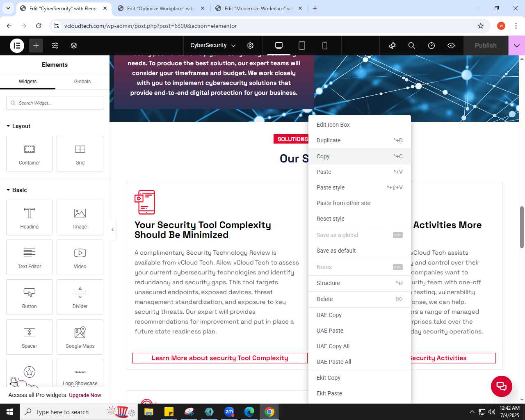Choose UAE Paste All menu item
525x420 pixels.
coord(360,362)
